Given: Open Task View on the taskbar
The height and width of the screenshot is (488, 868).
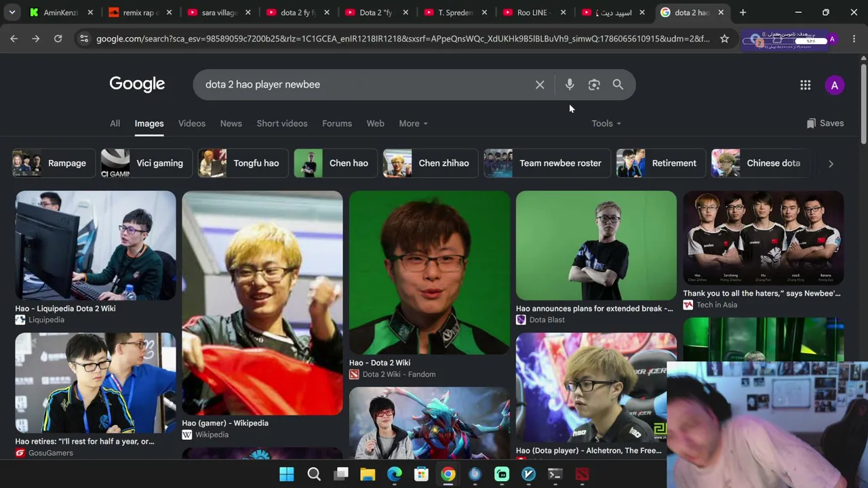Looking at the screenshot, I should tap(341, 474).
